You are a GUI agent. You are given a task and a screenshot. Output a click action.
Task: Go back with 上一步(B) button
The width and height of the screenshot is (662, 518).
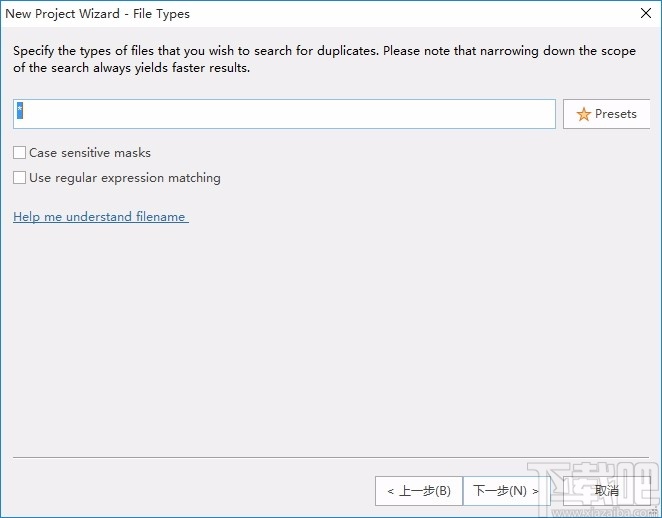[x=419, y=491]
